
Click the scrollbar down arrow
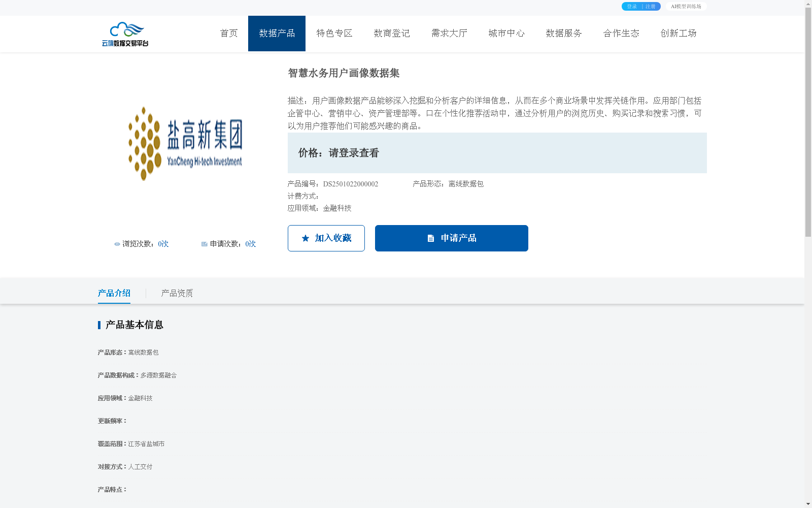pos(808,504)
